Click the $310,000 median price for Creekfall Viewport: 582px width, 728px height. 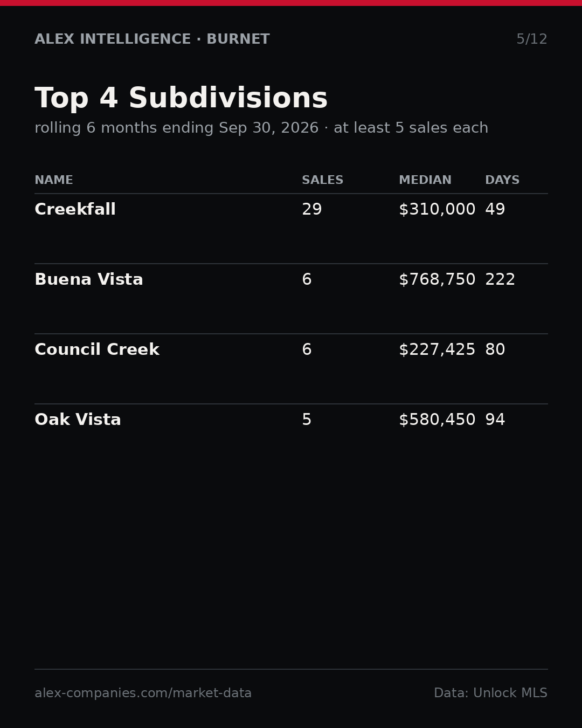[437, 210]
